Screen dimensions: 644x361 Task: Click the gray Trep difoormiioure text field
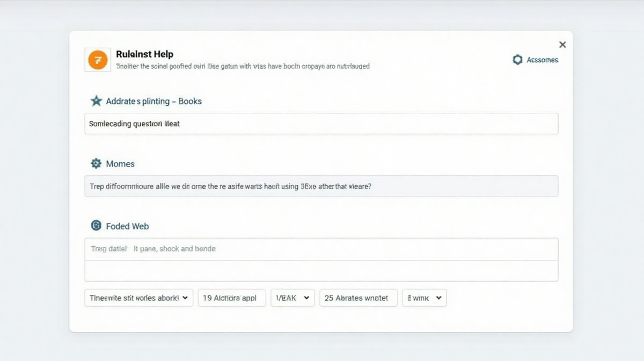pyautogui.click(x=321, y=186)
